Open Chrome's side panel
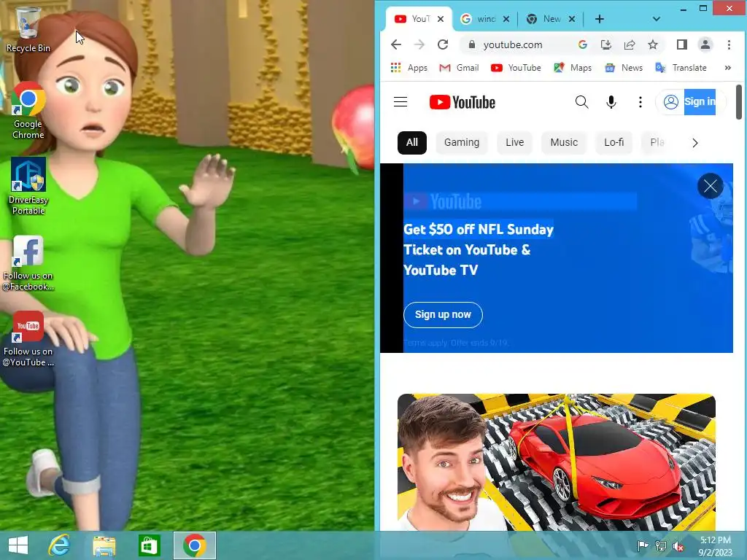Screen dimensions: 747x560 682,44
